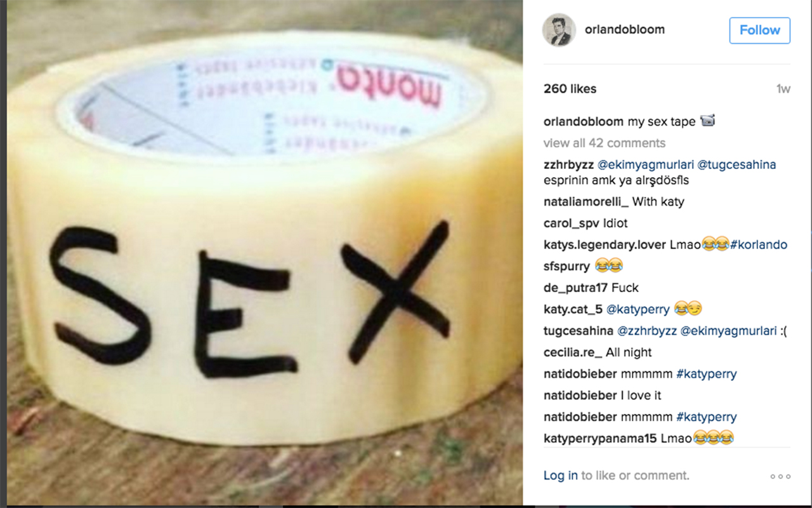This screenshot has height=508, width=812.
Task: Open the @katyperry mention link
Action: point(638,309)
